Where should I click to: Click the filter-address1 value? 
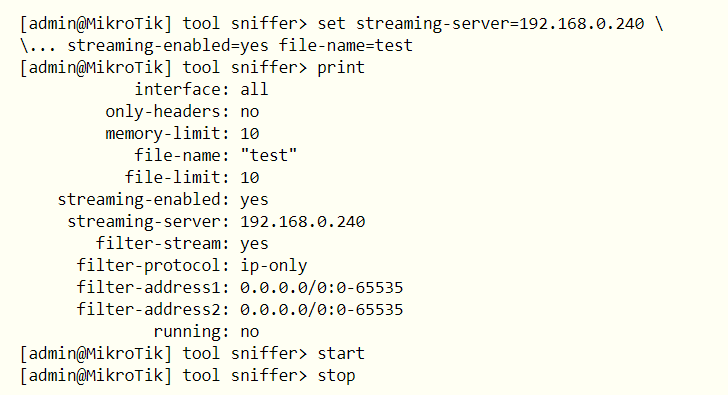point(321,287)
